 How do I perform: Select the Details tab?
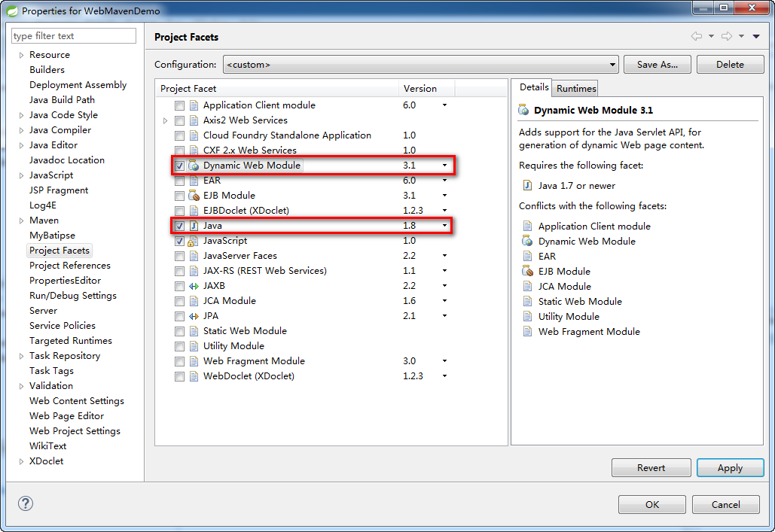click(534, 87)
